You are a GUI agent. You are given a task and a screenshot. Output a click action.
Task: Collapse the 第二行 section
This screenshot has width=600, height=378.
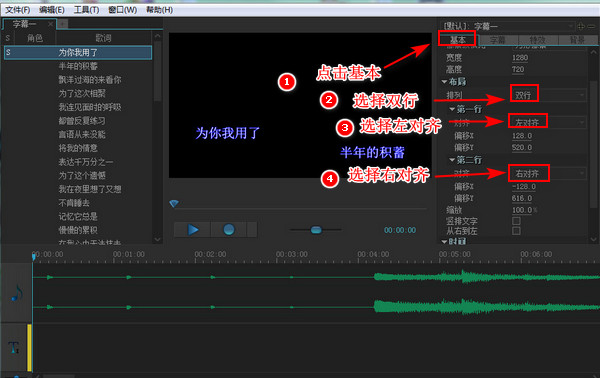(452, 160)
